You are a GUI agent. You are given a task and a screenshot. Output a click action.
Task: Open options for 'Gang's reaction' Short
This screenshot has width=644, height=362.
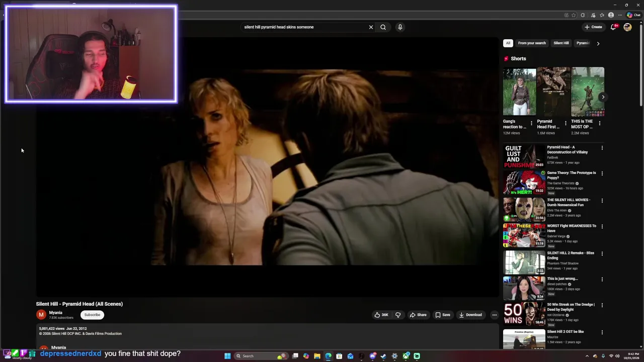[531, 123]
